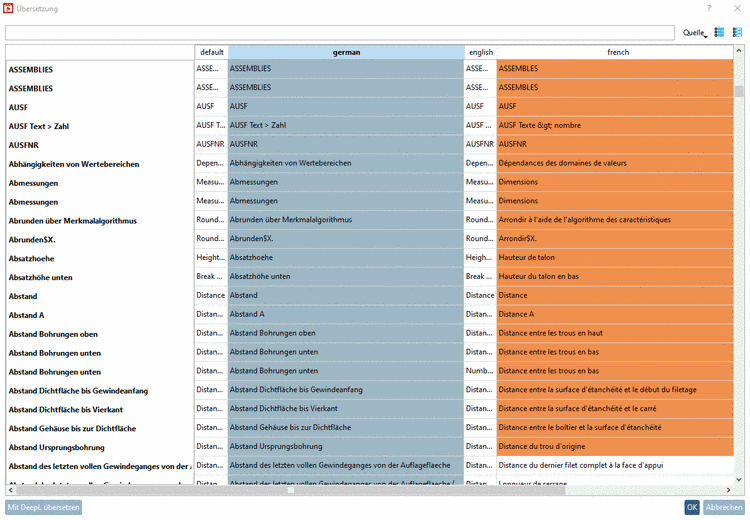Click french cell 'Arrondir$X.'
This screenshot has height=520, width=750.
tap(615, 238)
